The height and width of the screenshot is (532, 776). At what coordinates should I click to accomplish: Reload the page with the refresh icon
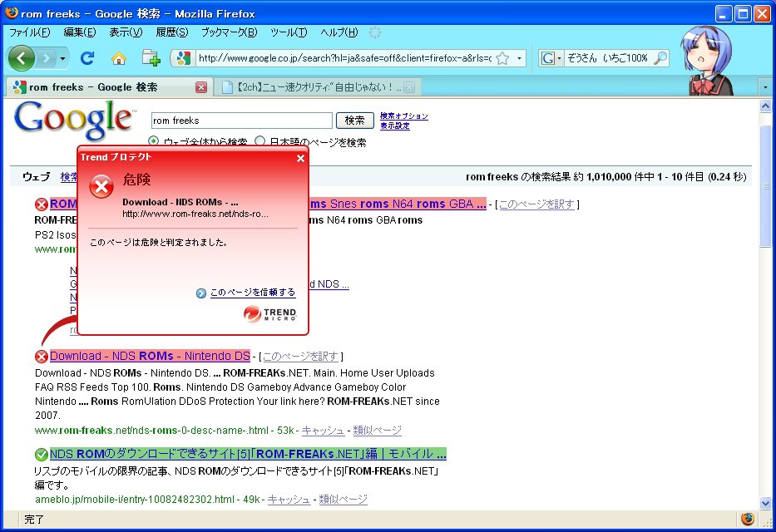pos(87,58)
